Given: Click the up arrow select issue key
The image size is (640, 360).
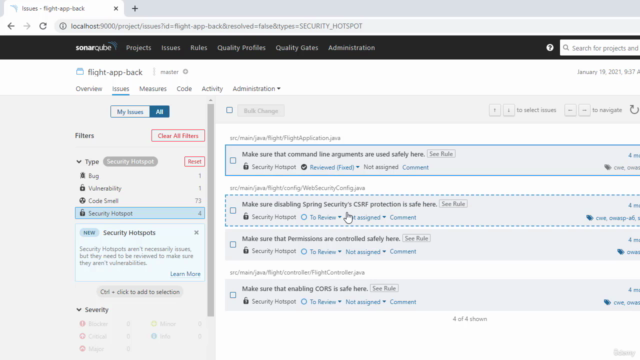Looking at the screenshot, I should pyautogui.click(x=495, y=110).
